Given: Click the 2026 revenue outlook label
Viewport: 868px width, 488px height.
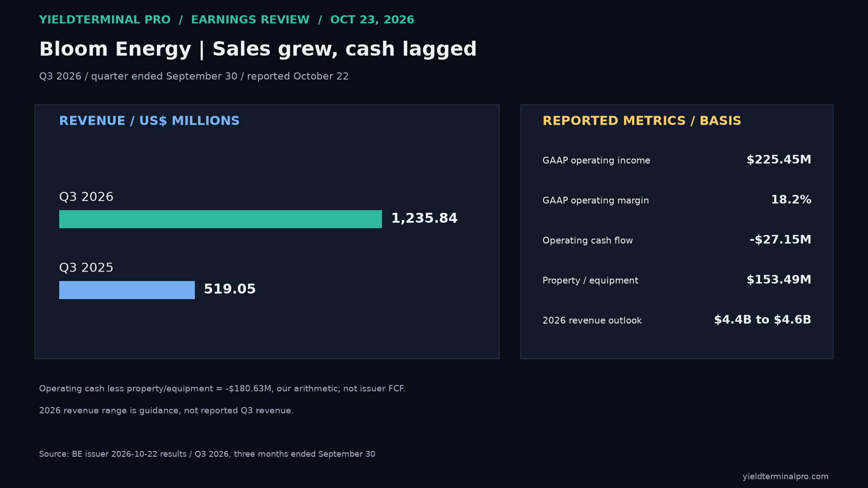Looking at the screenshot, I should (x=592, y=321).
